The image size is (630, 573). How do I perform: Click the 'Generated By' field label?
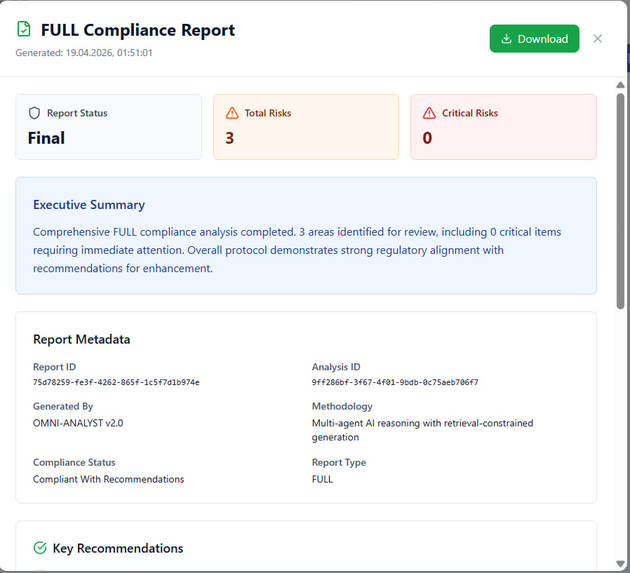click(x=63, y=406)
